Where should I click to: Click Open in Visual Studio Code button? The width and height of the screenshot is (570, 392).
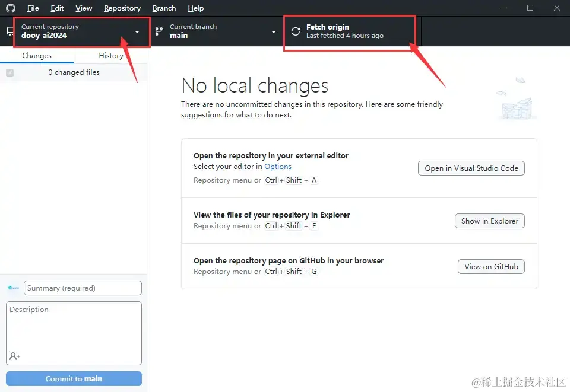471,168
